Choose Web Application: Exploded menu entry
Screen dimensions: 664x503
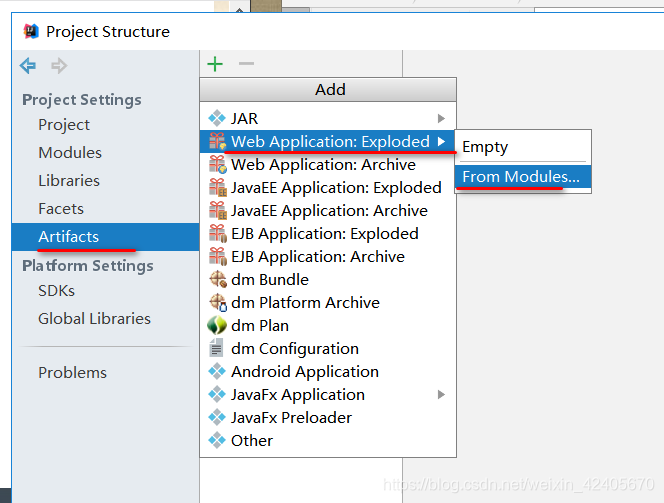[x=328, y=141]
